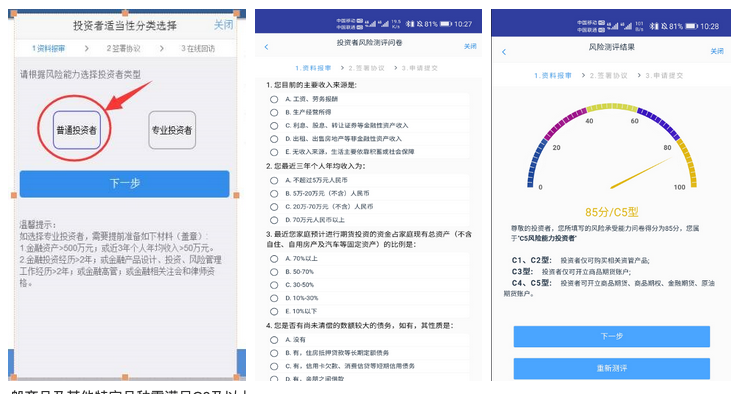Open step 1资料报审 on the classification screen
This screenshot has width=744, height=394.
[x=49, y=48]
